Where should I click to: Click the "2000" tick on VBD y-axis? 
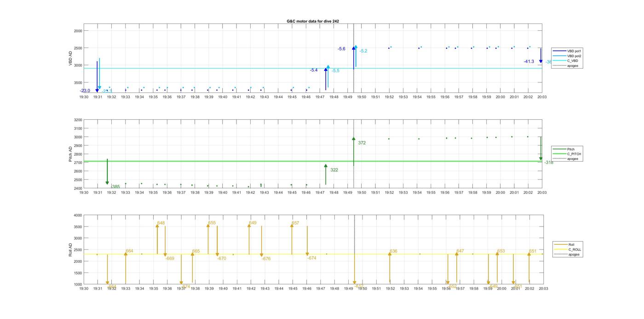click(x=78, y=31)
